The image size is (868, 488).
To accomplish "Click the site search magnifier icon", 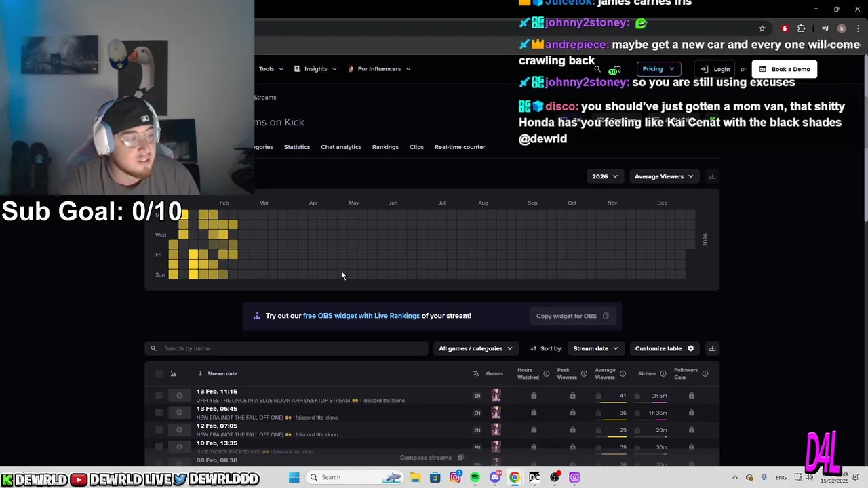I will tap(597, 69).
